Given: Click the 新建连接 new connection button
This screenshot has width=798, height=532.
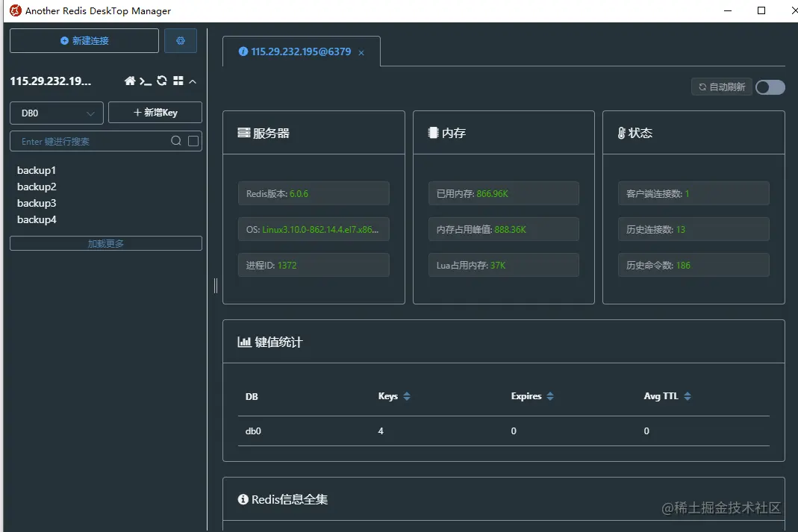Looking at the screenshot, I should (x=84, y=41).
